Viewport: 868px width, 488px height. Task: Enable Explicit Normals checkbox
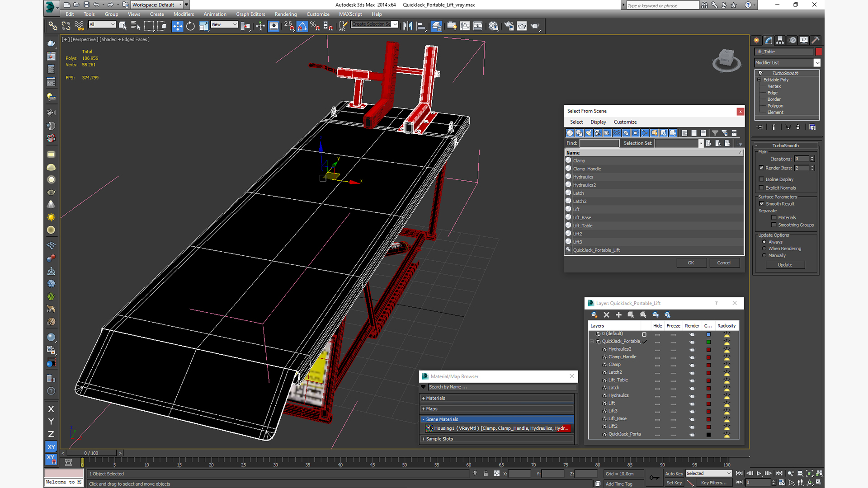(x=761, y=188)
